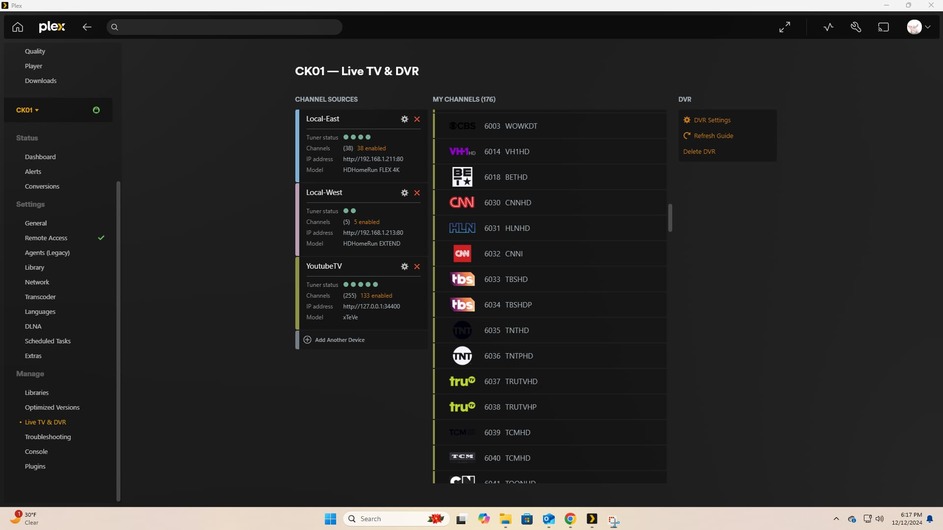This screenshot has width=943, height=530.
Task: Open the user account avatar menu
Action: coord(918,27)
